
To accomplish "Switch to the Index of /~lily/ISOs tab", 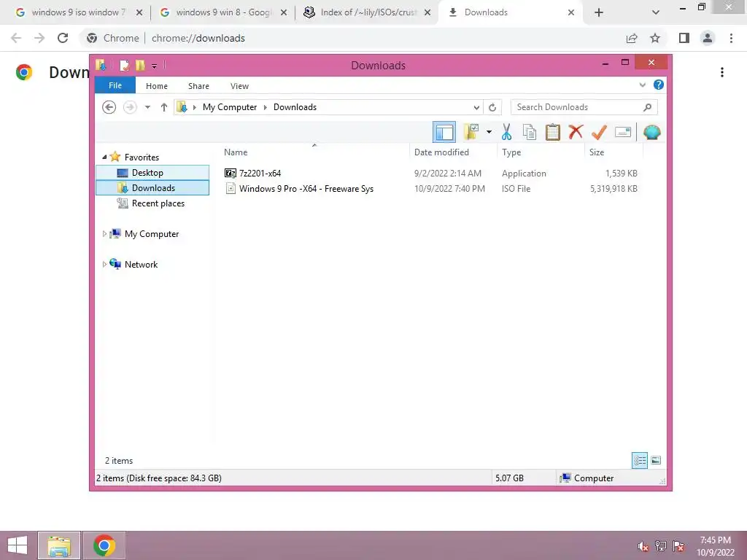I will tap(367, 12).
